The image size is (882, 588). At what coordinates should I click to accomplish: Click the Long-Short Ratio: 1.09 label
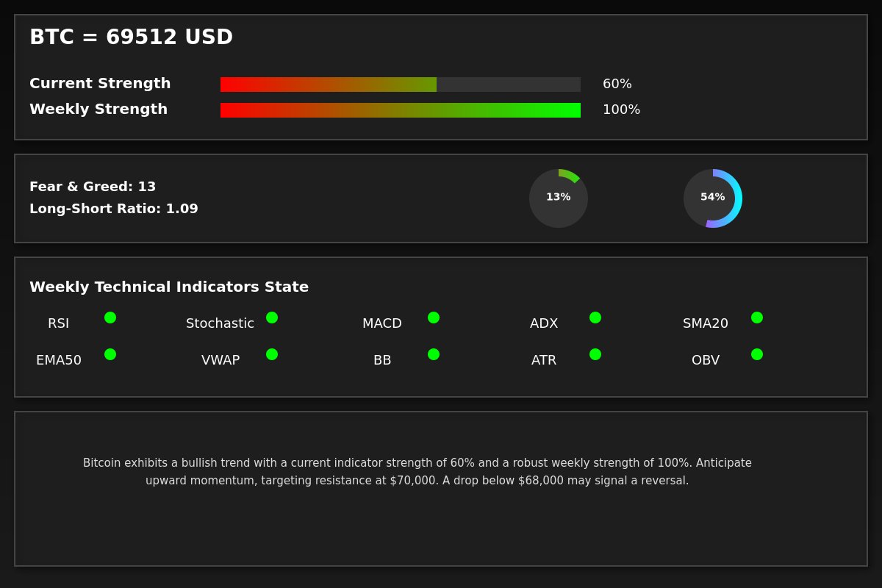click(114, 209)
